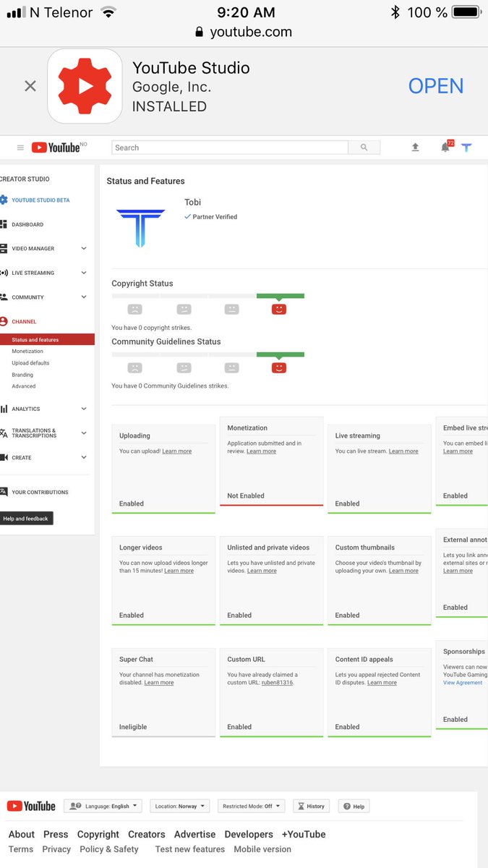The height and width of the screenshot is (868, 488).
Task: Expand the Analytics section chevron
Action: (84, 409)
